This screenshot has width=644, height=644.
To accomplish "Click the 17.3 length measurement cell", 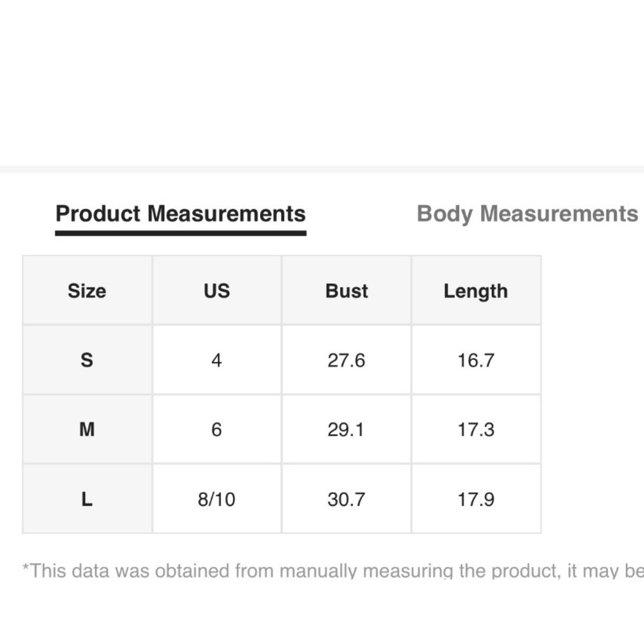I will pyautogui.click(x=476, y=429).
